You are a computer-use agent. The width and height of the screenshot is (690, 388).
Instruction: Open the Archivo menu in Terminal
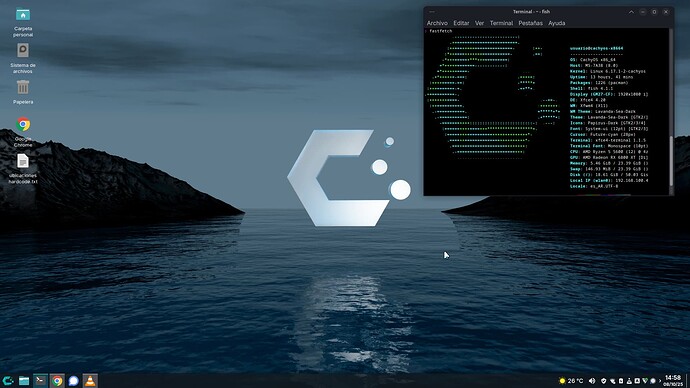click(x=437, y=23)
